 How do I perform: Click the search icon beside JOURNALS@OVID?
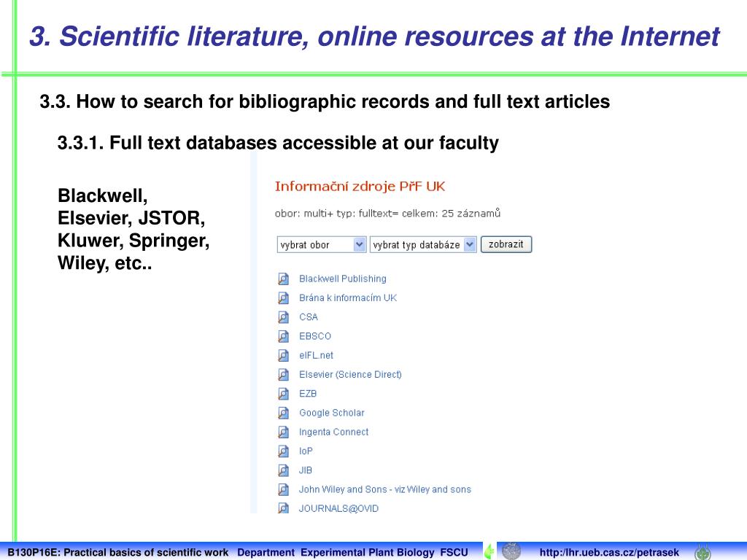[284, 508]
